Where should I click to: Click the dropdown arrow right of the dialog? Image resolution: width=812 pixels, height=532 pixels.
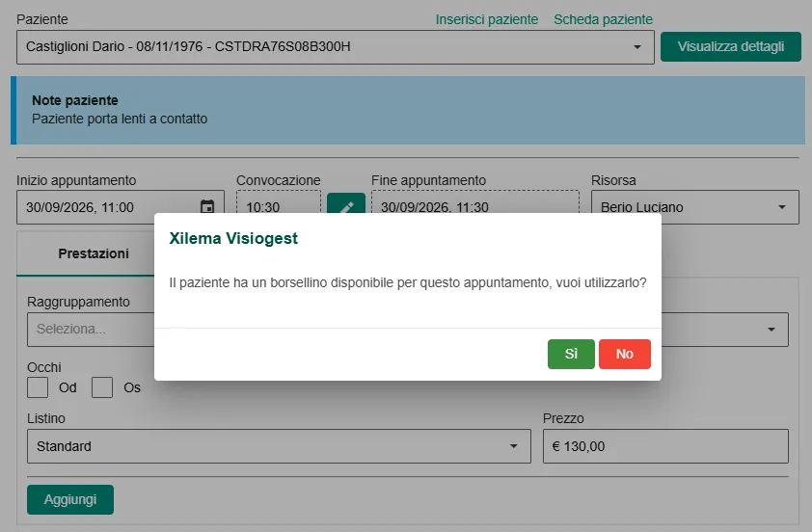point(771,330)
